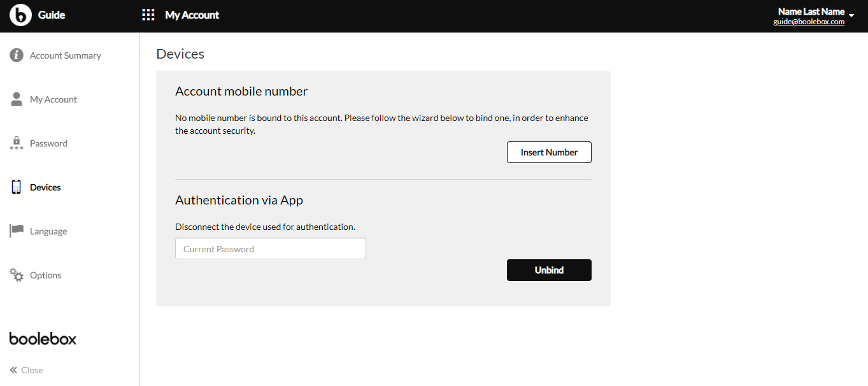Click the Devices phone icon
The image size is (868, 386).
tap(17, 187)
